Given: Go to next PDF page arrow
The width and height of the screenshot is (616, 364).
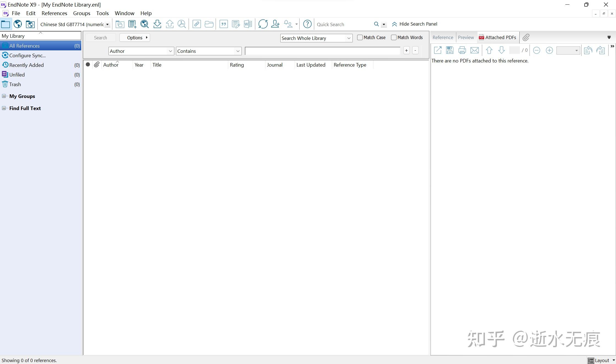Looking at the screenshot, I should point(501,50).
